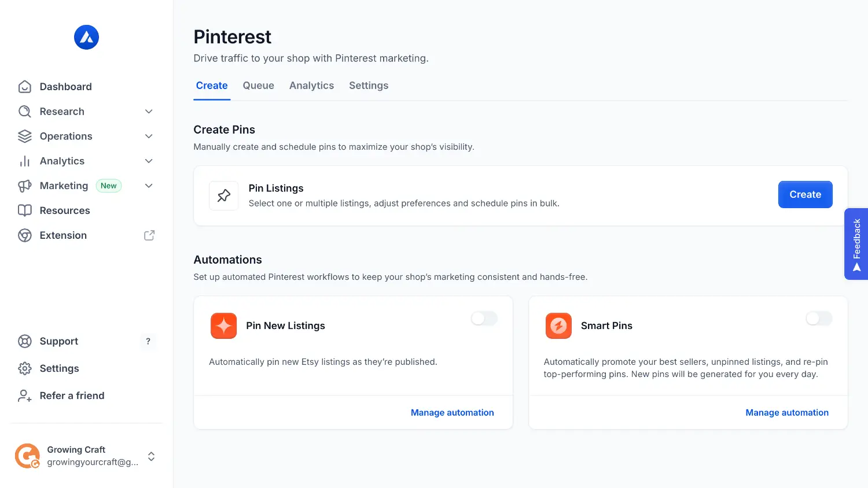The image size is (868, 488).
Task: Switch to the Queue tab
Action: click(258, 86)
